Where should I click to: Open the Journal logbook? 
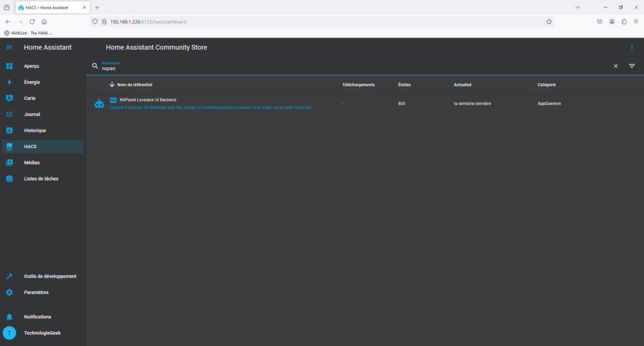coord(43,114)
